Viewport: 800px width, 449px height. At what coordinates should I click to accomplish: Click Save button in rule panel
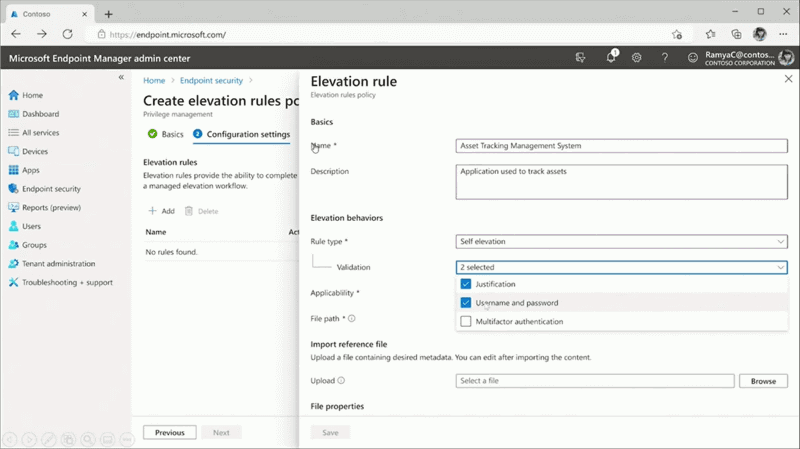pos(330,433)
